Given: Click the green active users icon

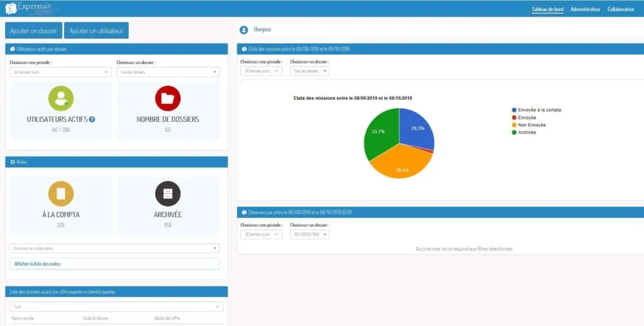Looking at the screenshot, I should (x=61, y=99).
